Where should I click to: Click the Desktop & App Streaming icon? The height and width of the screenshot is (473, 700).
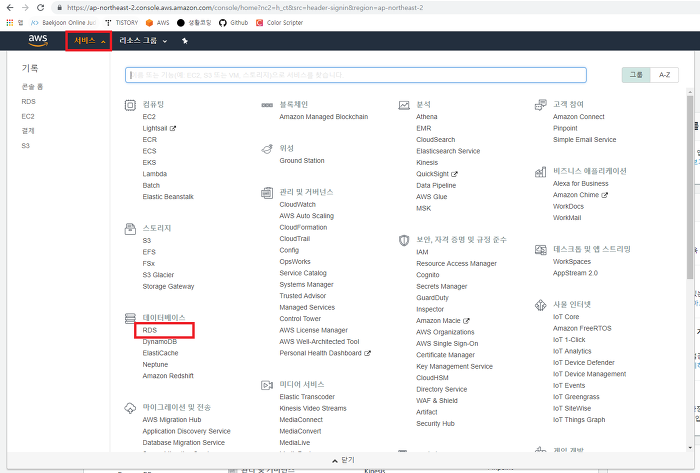[541, 250]
